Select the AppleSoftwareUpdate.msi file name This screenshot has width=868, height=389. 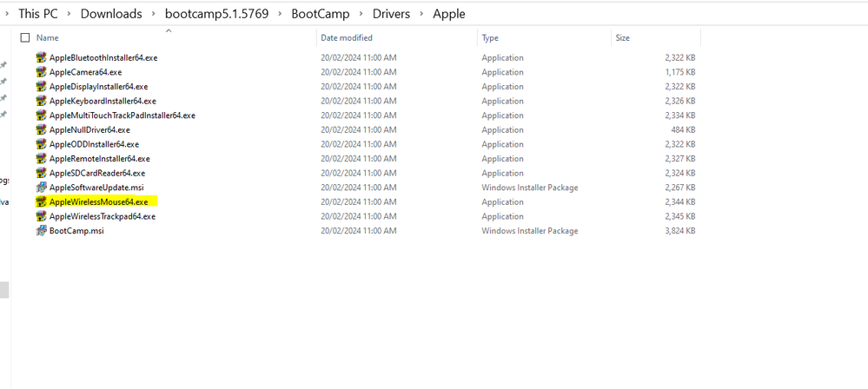(96, 187)
